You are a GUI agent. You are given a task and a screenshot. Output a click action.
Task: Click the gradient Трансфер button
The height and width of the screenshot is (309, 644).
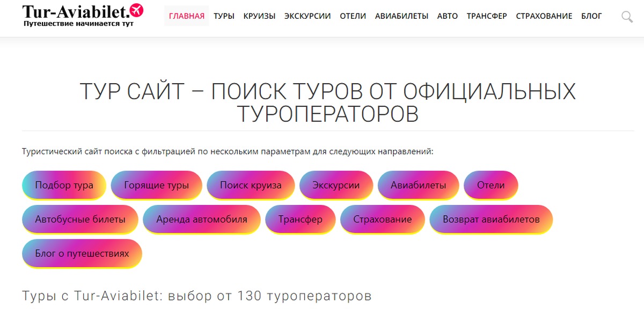[x=301, y=219]
